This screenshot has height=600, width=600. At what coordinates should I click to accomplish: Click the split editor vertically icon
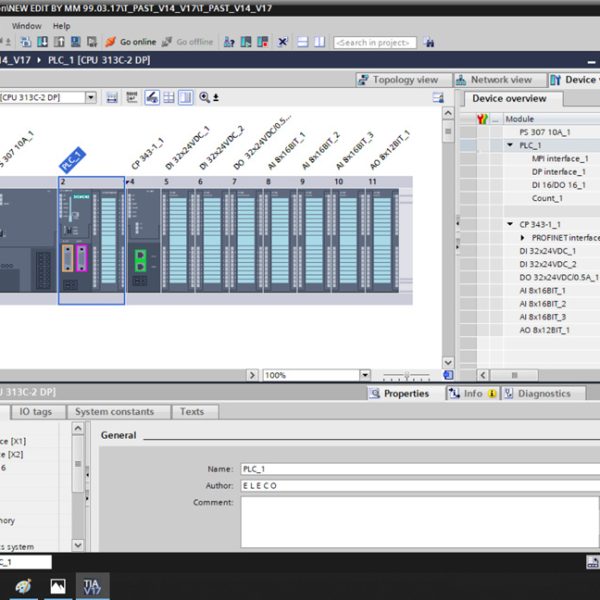(x=320, y=42)
